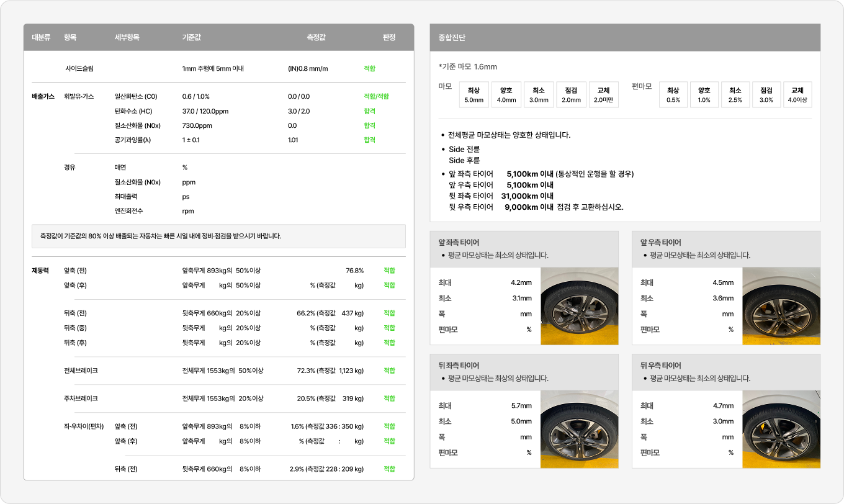Select the 뒤 우측 타이어 card title

pyautogui.click(x=660, y=366)
